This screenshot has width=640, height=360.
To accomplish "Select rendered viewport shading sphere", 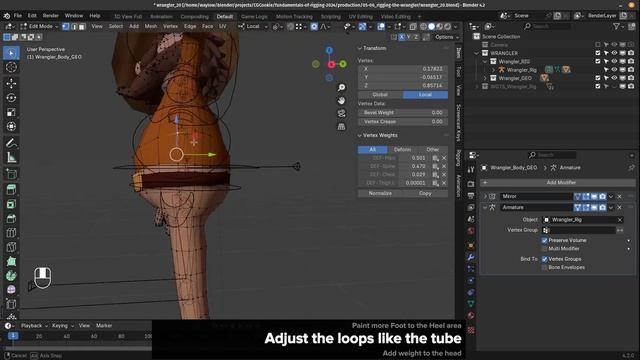I will click(x=448, y=27).
